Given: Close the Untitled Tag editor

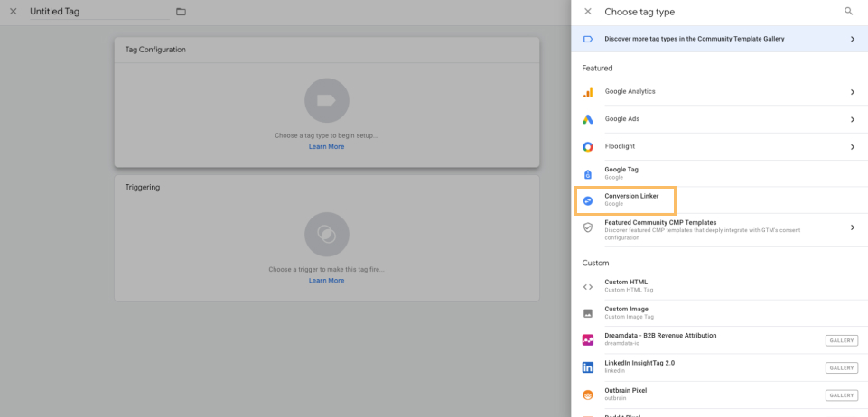Looking at the screenshot, I should 14,12.
